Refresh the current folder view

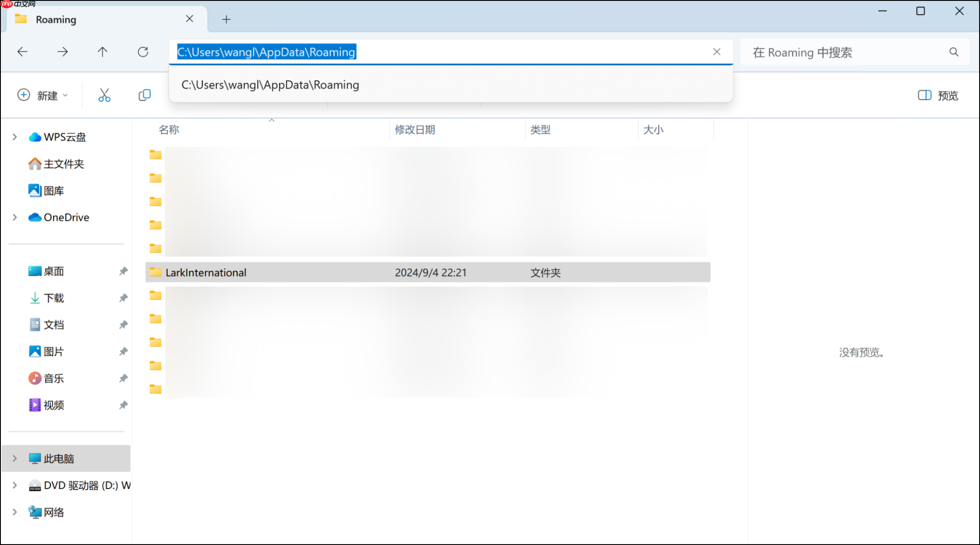point(143,52)
